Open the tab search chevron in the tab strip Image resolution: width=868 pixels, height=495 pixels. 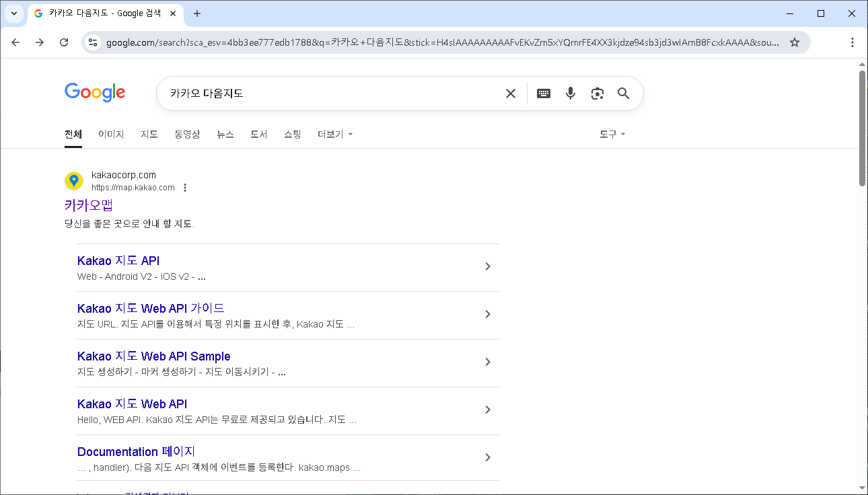point(14,13)
